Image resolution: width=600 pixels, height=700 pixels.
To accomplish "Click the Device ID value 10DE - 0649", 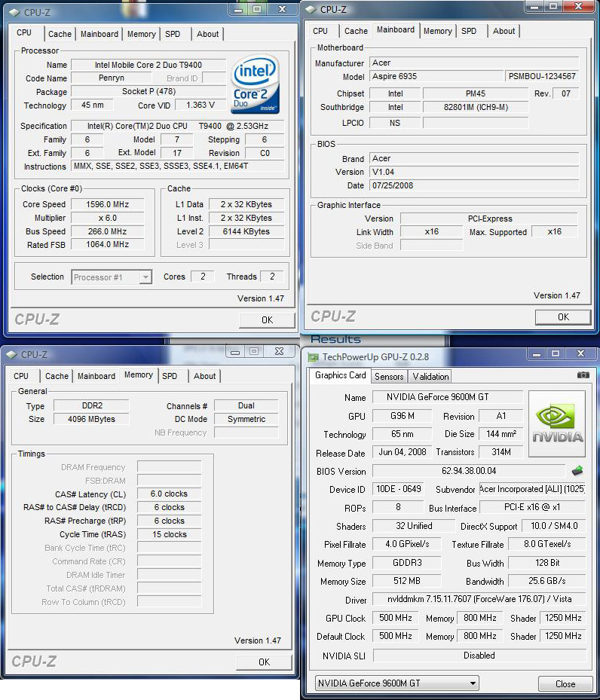I will point(398,489).
